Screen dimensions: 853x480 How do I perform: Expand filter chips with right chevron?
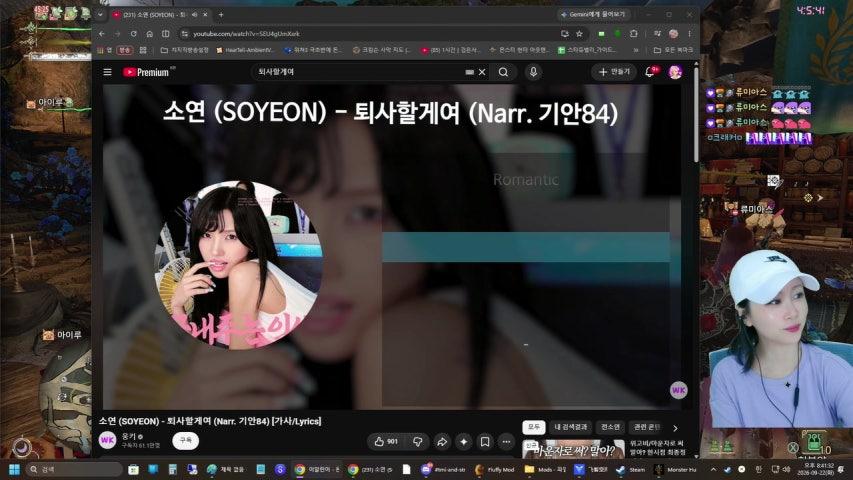(675, 428)
